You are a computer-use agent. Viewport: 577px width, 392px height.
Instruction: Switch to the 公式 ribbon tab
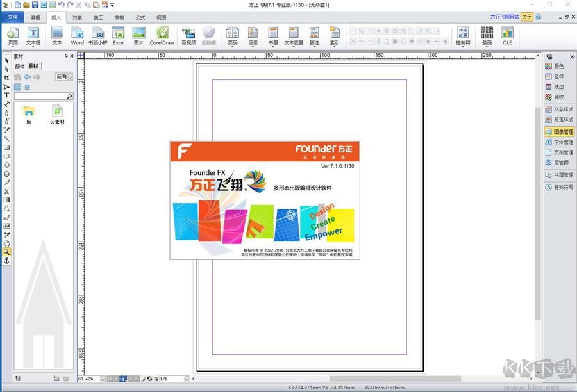tap(140, 17)
